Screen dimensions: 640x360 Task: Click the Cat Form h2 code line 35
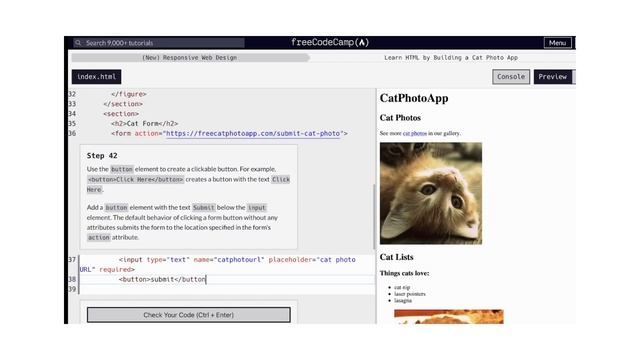(x=144, y=124)
